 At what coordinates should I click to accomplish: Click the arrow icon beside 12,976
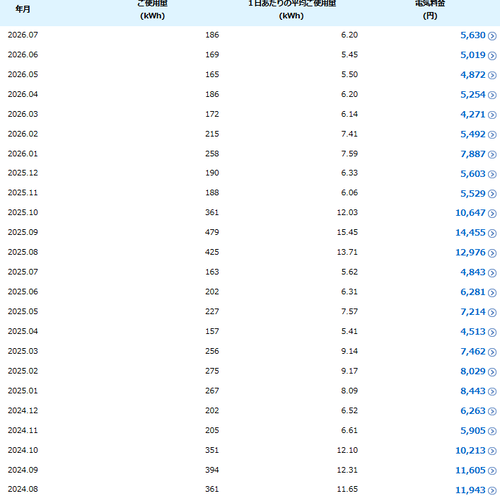492,253
